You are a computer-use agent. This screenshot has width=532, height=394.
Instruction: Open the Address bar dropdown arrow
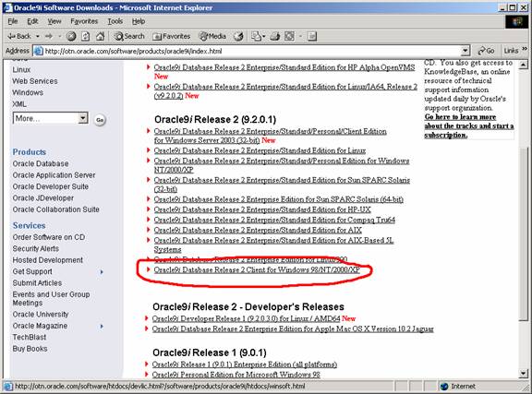[x=465, y=51]
